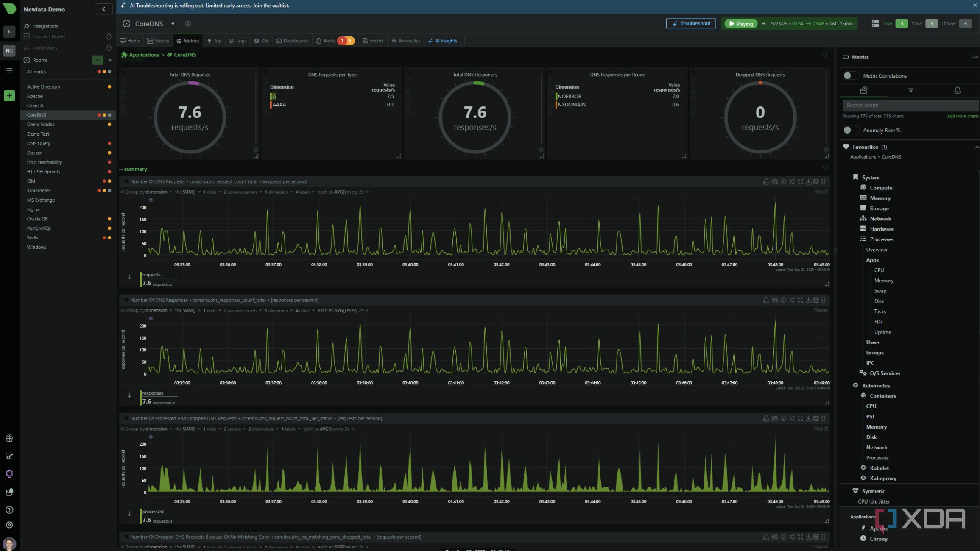Click the Search charts input field
The height and width of the screenshot is (551, 980).
(x=910, y=106)
